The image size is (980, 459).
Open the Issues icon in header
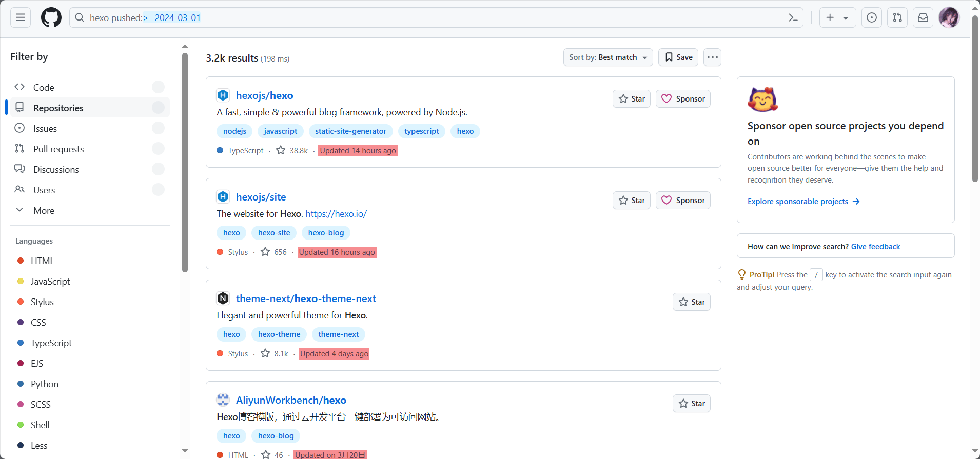(x=871, y=17)
